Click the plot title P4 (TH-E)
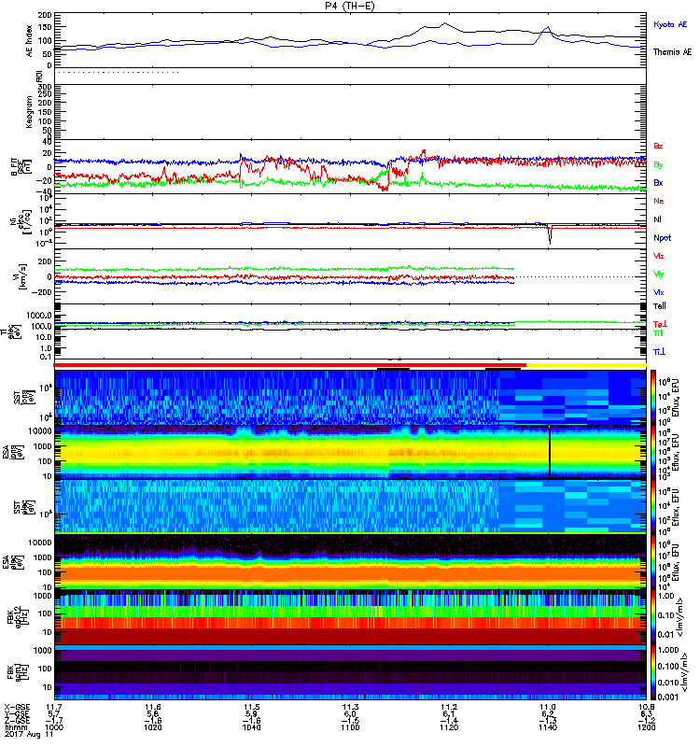Image resolution: width=700 pixels, height=747 pixels. (x=349, y=6)
